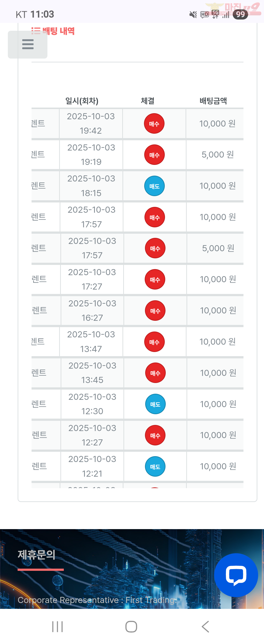Select the 2025-10-03 13:47 date cell

click(x=91, y=342)
